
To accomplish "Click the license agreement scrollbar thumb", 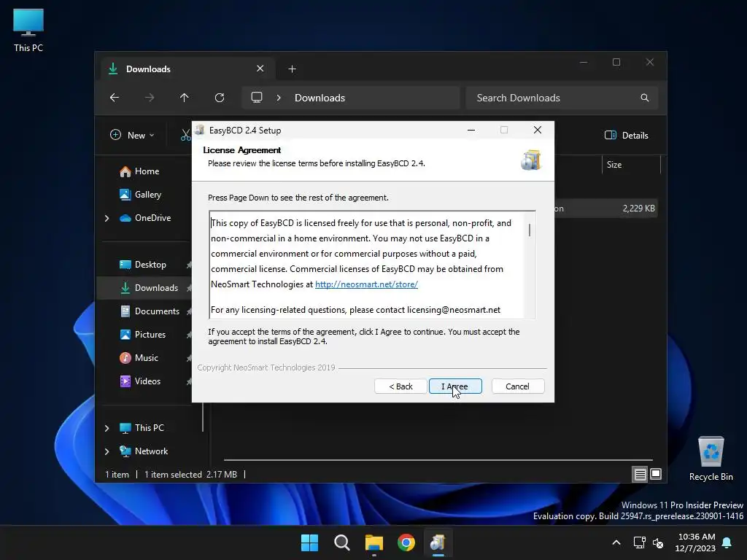I will coord(530,230).
